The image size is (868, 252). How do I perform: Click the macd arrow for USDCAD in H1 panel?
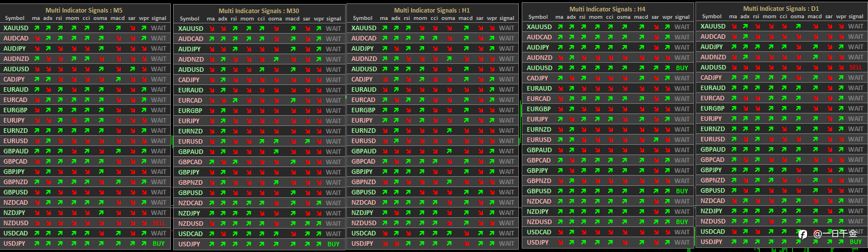(x=465, y=233)
